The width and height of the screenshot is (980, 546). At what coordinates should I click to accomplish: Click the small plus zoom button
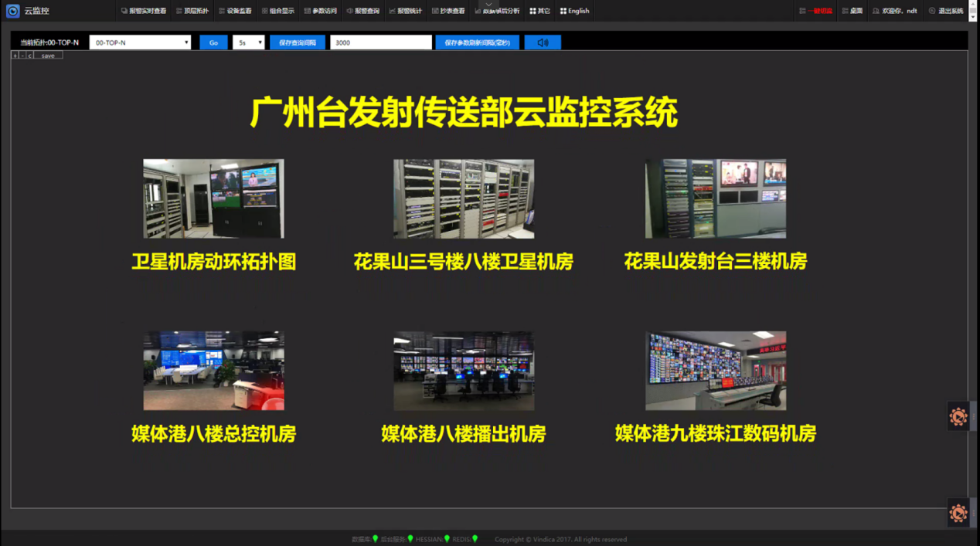15,56
